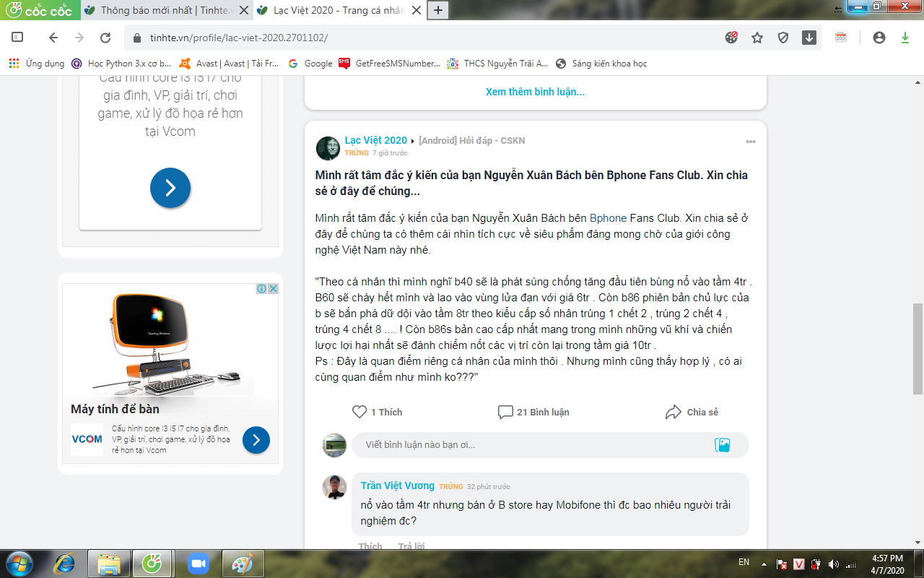Click Xem thêm bình luận link

coord(535,92)
